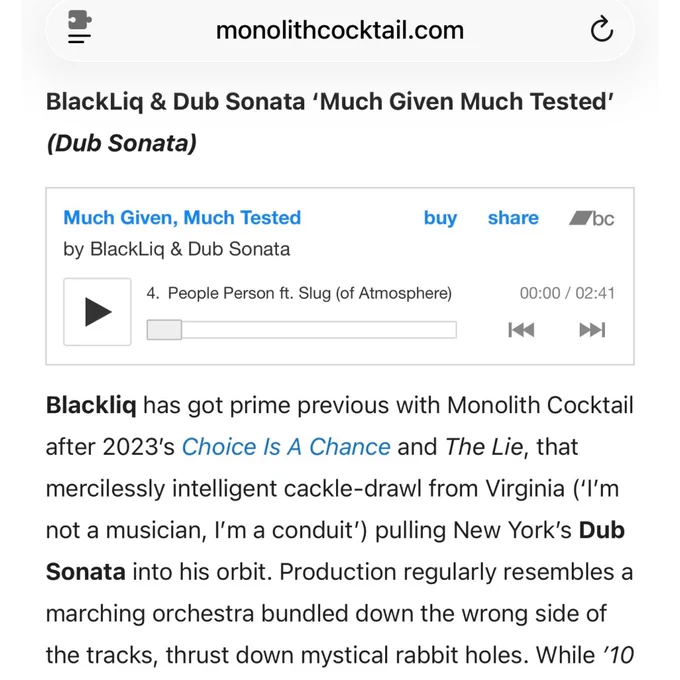Open the browser extensions and reader menu icon
The height and width of the screenshot is (680, 680).
tap(80, 27)
